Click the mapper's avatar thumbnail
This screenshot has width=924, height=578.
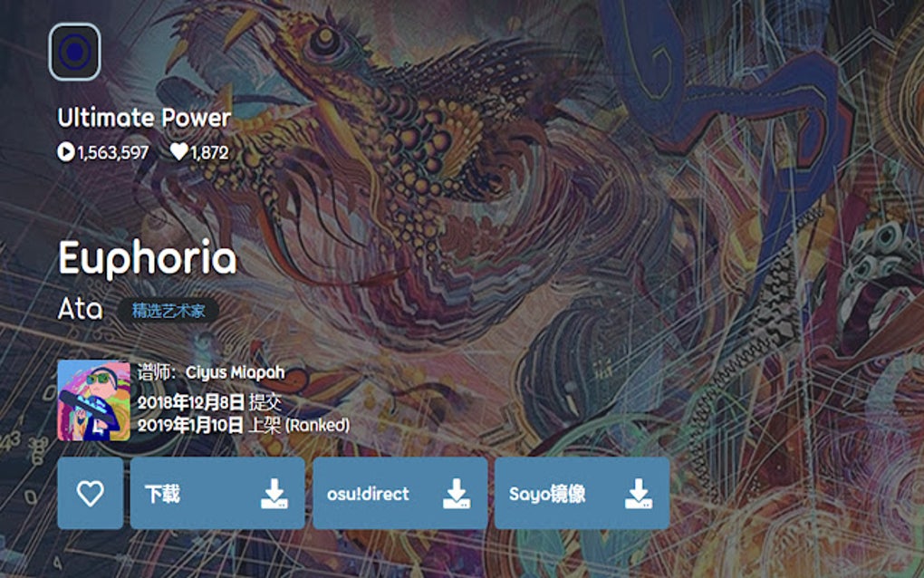pos(93,400)
